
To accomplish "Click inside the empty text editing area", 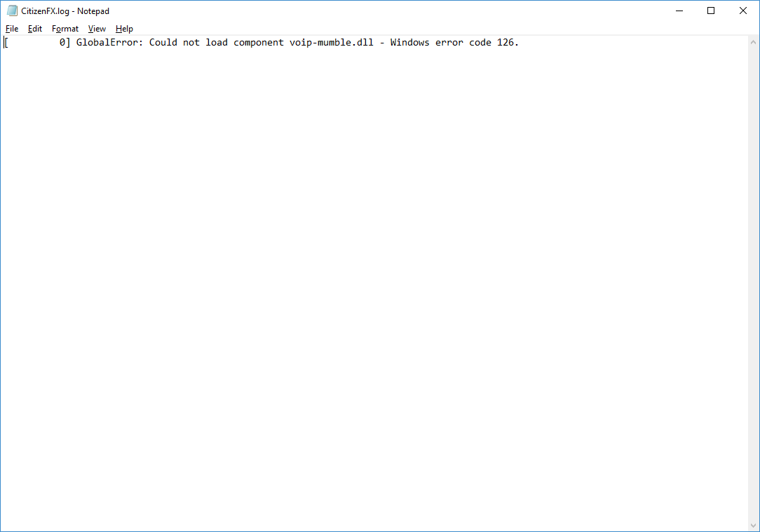I will [x=351, y=280].
